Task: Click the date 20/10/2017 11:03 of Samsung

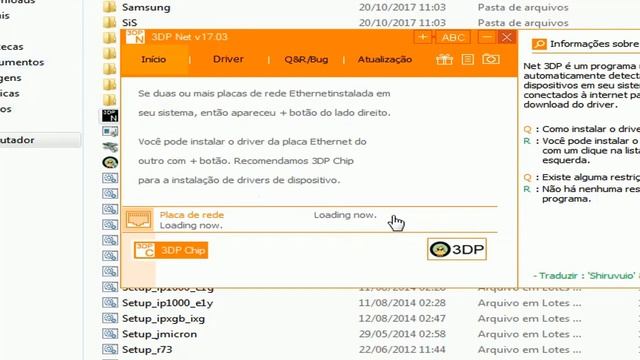Action: coord(402,7)
